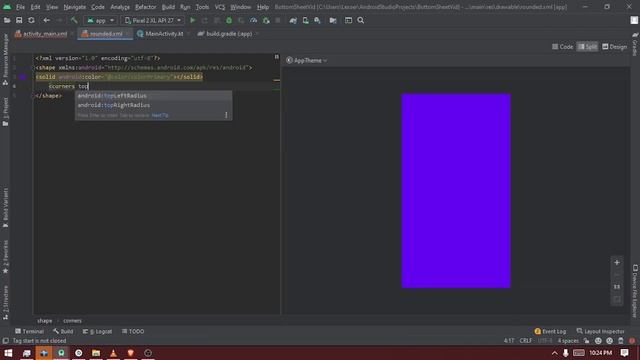Open the Refactor menu
The width and height of the screenshot is (640, 360).
[146, 7]
